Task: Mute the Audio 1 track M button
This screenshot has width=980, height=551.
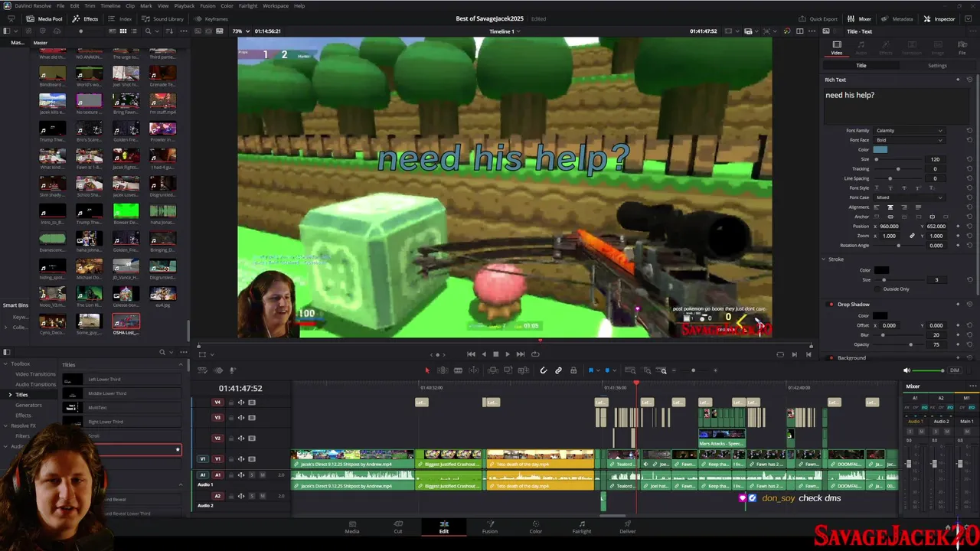Action: tap(263, 475)
